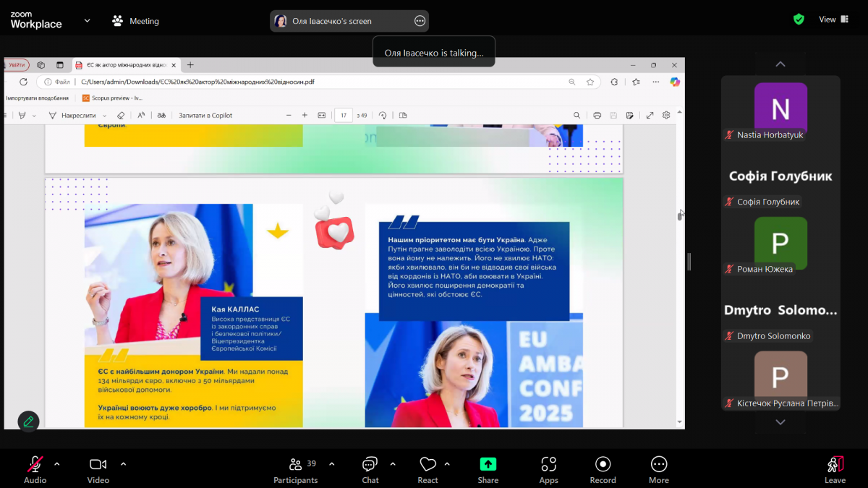The height and width of the screenshot is (488, 868).
Task: Open screen share options ellipsis button
Action: (420, 21)
